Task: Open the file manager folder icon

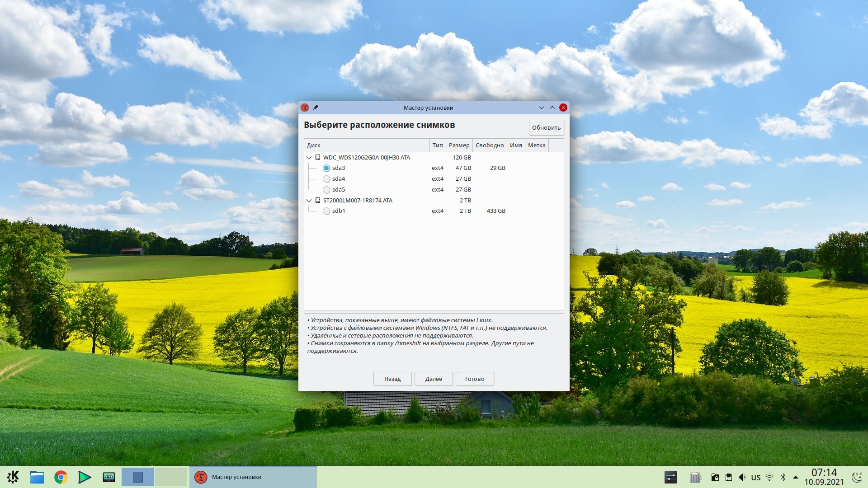Action: [x=37, y=477]
